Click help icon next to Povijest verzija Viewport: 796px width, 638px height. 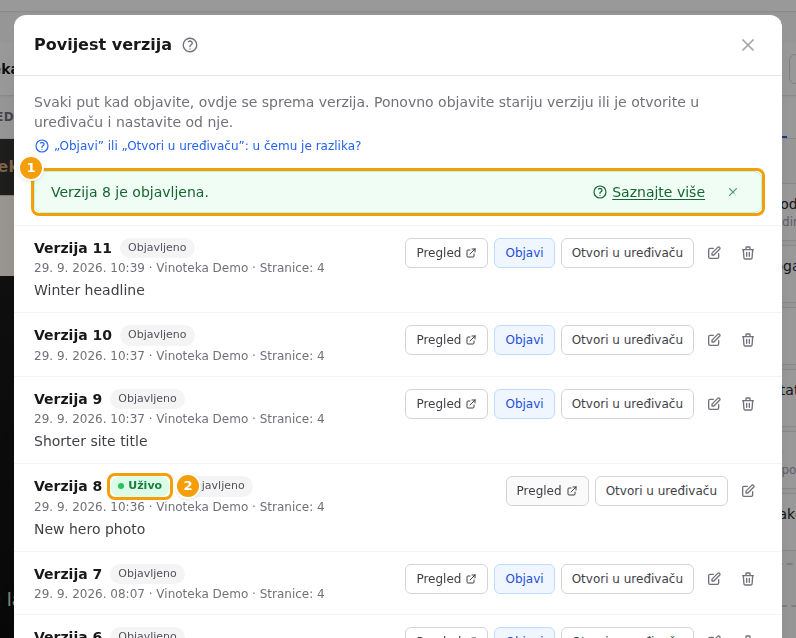pyautogui.click(x=190, y=45)
